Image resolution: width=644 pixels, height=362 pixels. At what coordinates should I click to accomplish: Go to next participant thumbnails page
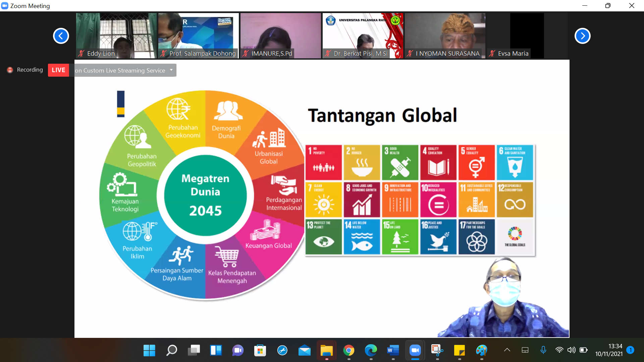[582, 36]
